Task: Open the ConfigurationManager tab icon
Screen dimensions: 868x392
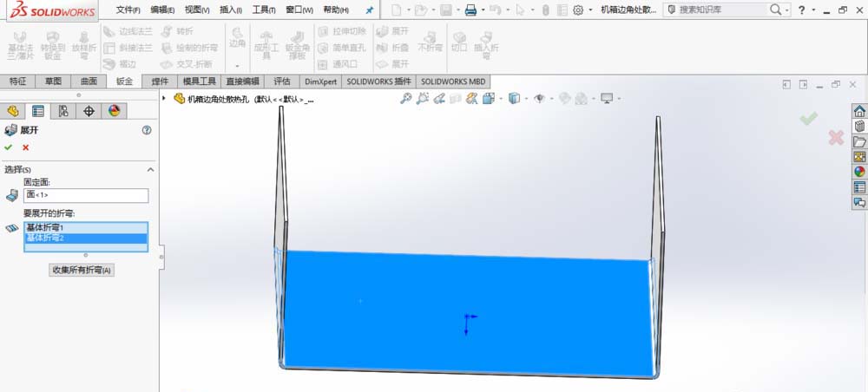Action: [63, 111]
